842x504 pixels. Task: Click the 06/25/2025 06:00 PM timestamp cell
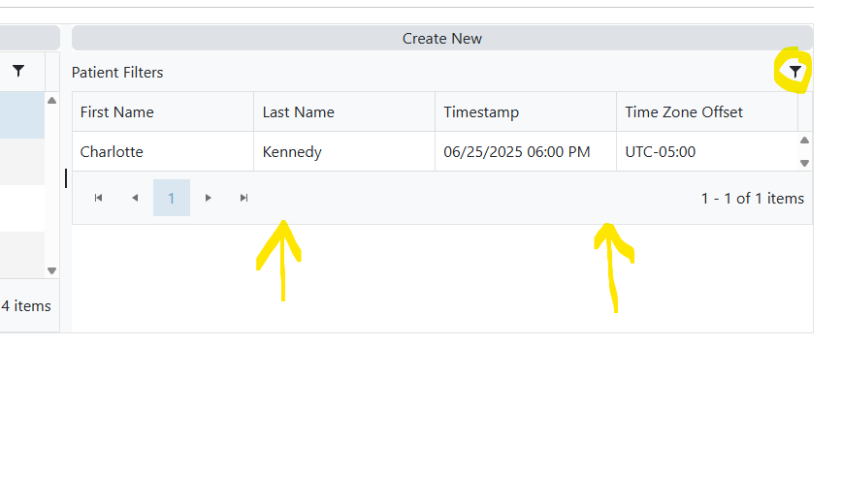pyautogui.click(x=517, y=152)
